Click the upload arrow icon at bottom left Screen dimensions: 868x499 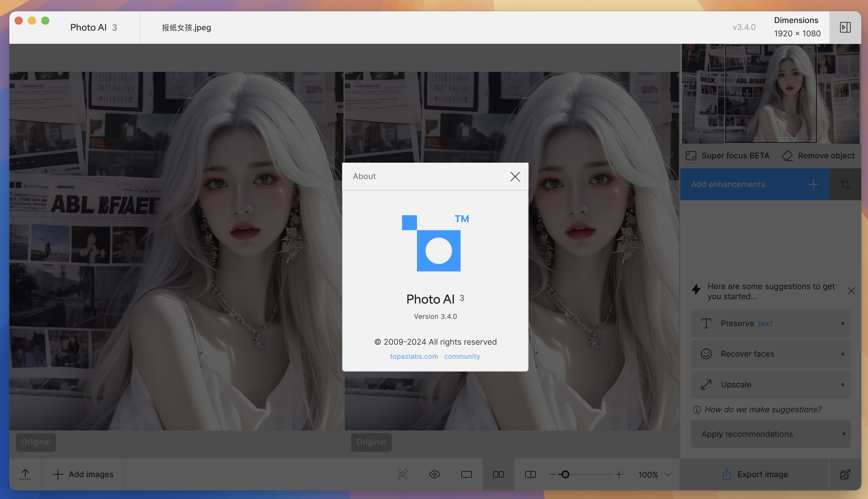(25, 474)
